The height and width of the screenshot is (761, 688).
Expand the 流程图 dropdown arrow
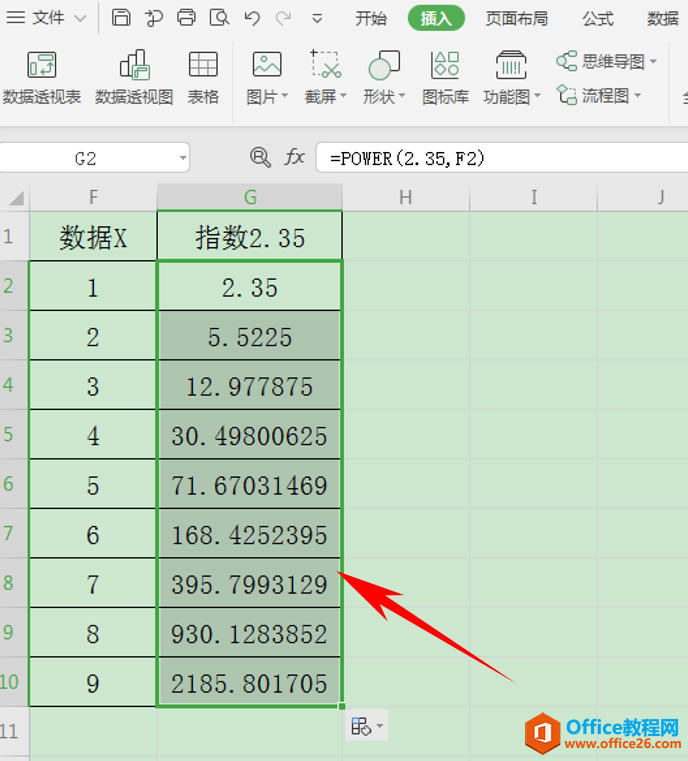638,95
